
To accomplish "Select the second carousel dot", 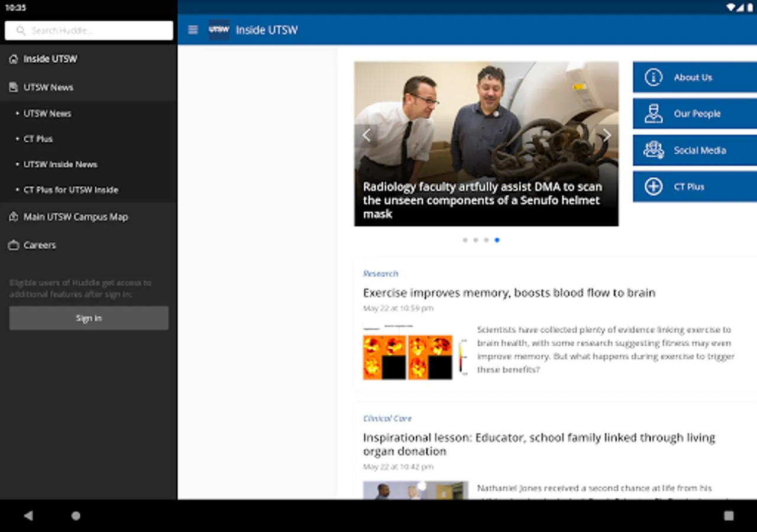I will [x=475, y=240].
